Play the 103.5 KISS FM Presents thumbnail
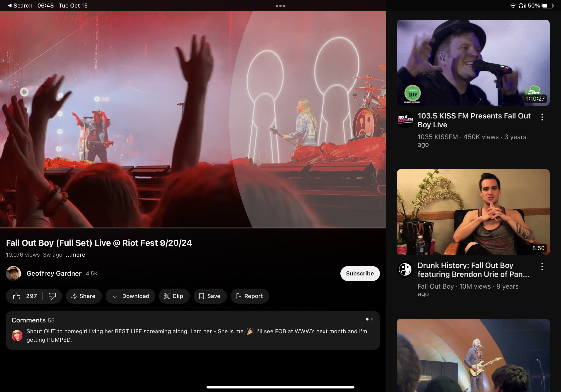 473,63
